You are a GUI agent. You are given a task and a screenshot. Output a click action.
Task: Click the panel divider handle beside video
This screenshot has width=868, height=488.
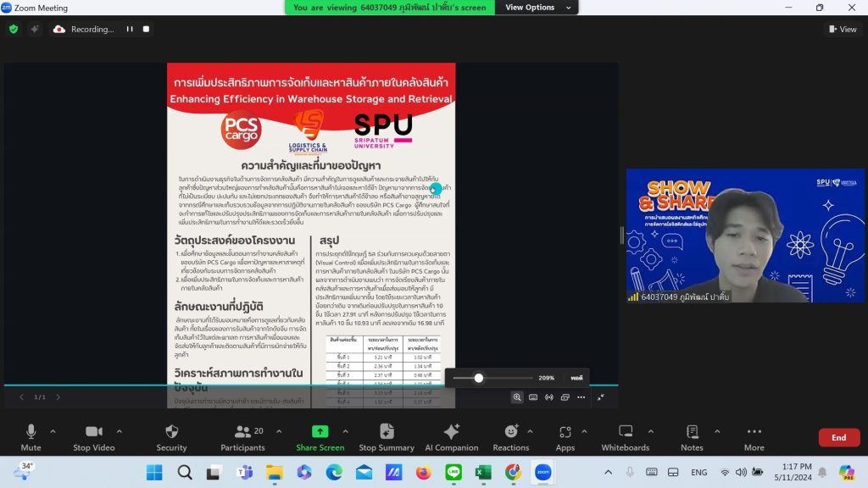[622, 236]
